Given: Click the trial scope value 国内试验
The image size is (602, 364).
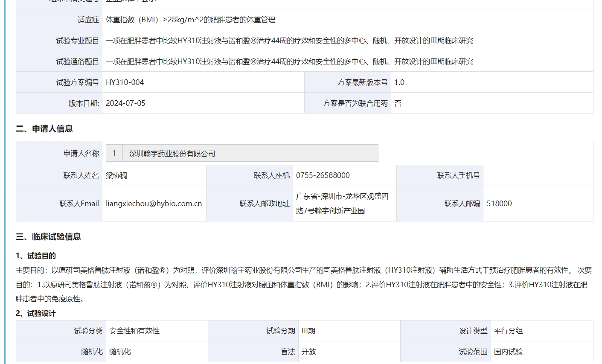Looking at the screenshot, I should (x=508, y=352).
